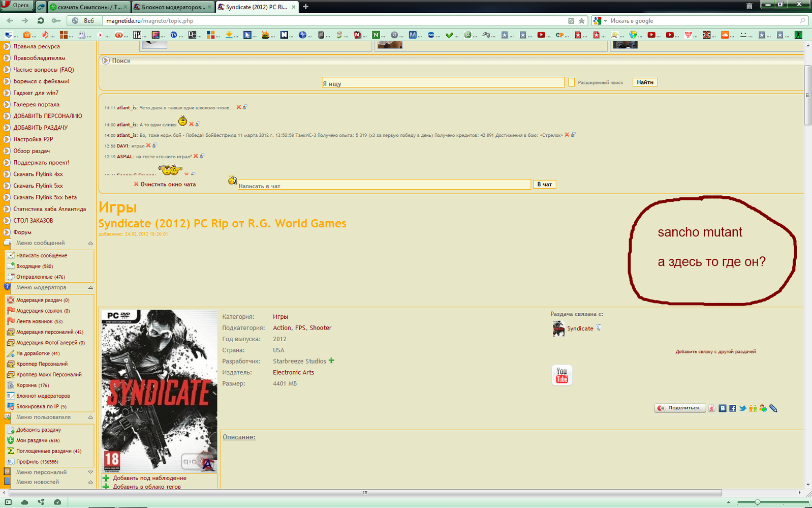
Task: Open the 'Правила ресурса' sidebar link
Action: point(37,46)
